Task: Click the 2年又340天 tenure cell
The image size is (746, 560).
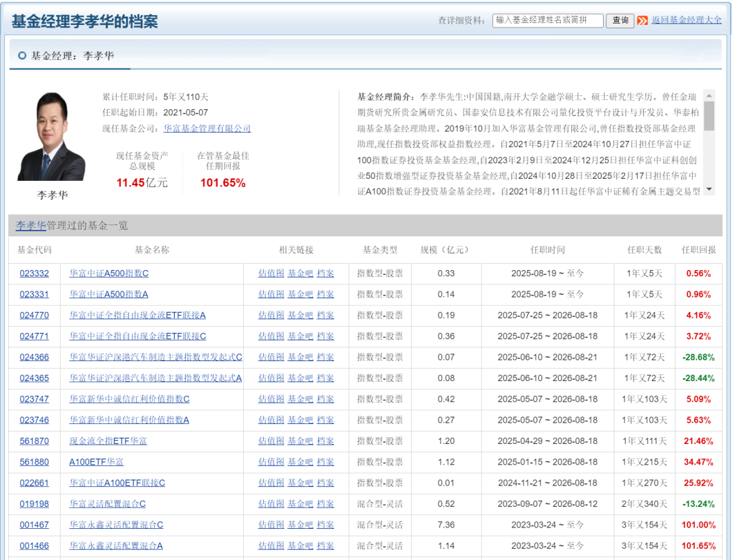Action: [x=644, y=504]
